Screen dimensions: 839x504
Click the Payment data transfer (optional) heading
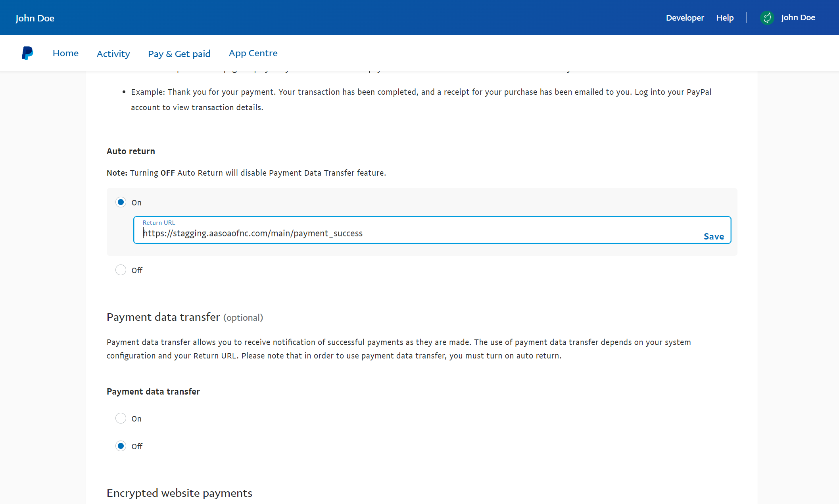pos(184,317)
